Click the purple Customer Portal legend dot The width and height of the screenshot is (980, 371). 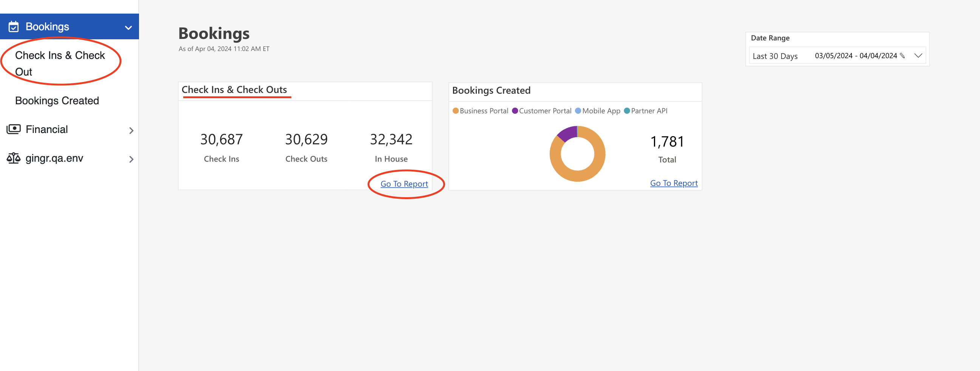click(515, 111)
